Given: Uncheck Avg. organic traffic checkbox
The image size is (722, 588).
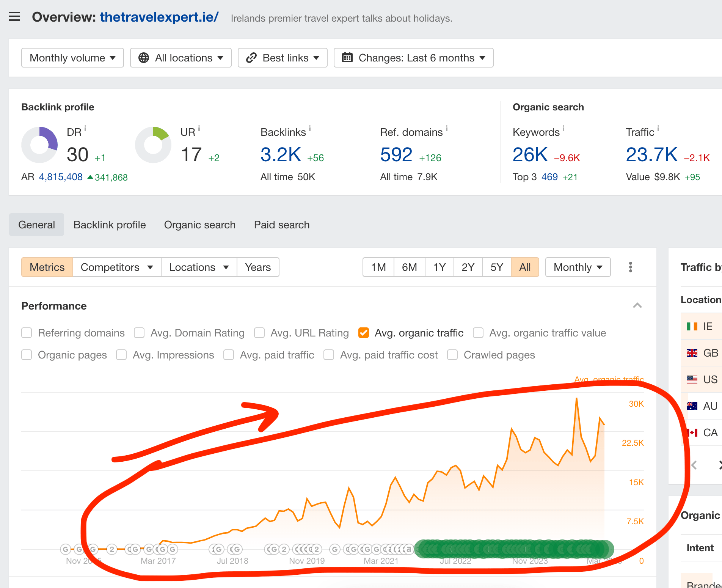Looking at the screenshot, I should (364, 333).
